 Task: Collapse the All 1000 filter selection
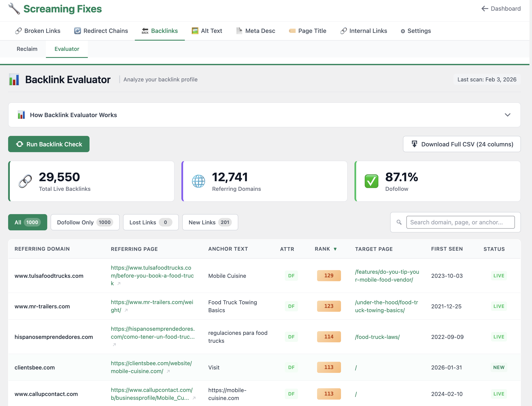tap(27, 222)
